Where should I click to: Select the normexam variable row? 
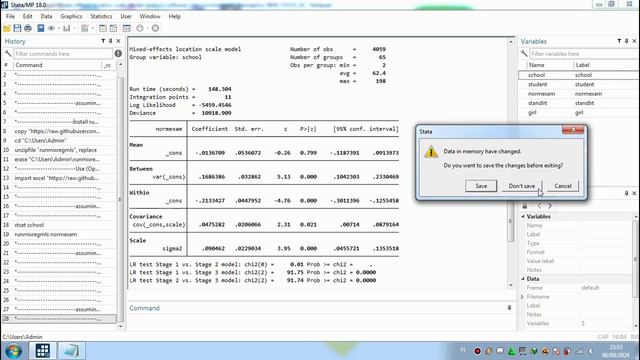(578, 94)
